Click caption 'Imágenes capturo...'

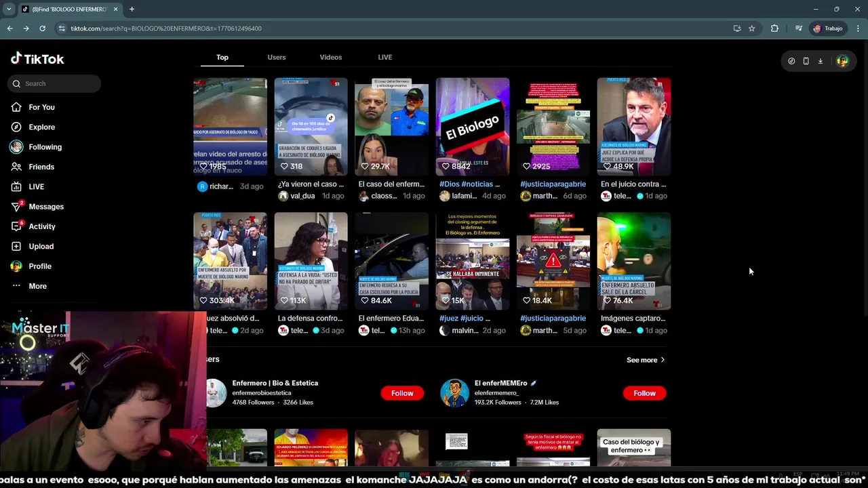pos(633,318)
